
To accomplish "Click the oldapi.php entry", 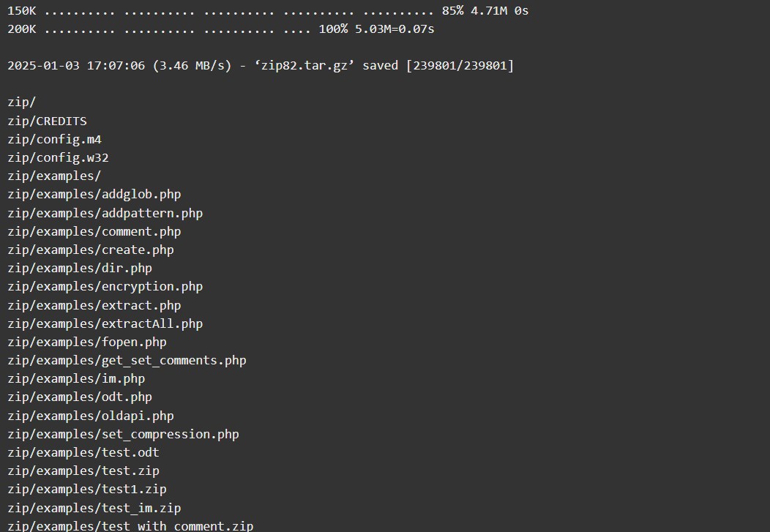I will pos(91,416).
